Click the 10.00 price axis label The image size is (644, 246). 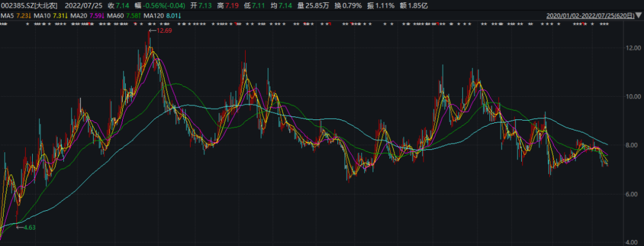tap(632, 97)
